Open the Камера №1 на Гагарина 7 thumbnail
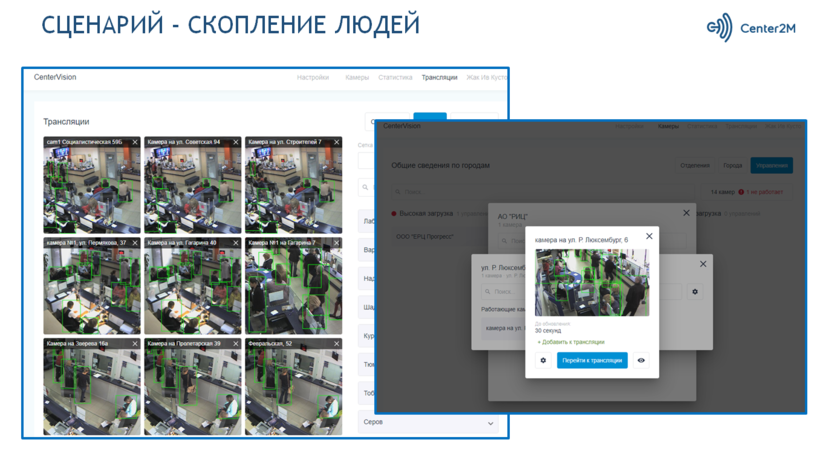Image resolution: width=820 pixels, height=454 pixels. [293, 290]
